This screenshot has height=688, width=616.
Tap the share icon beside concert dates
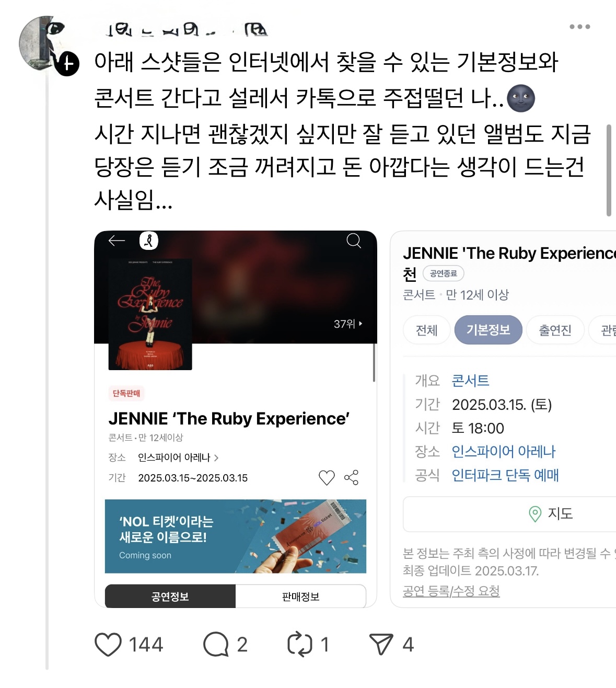pyautogui.click(x=352, y=477)
